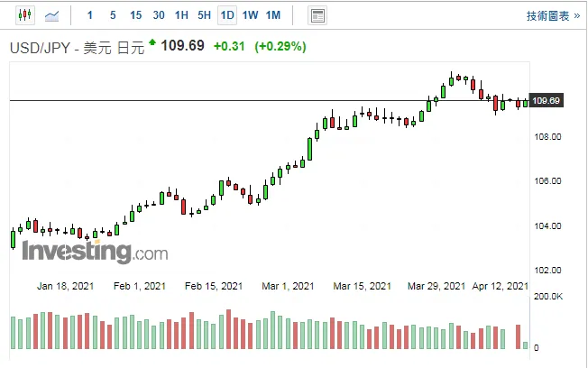Click the Mar 29, 2021 date label

tap(436, 286)
